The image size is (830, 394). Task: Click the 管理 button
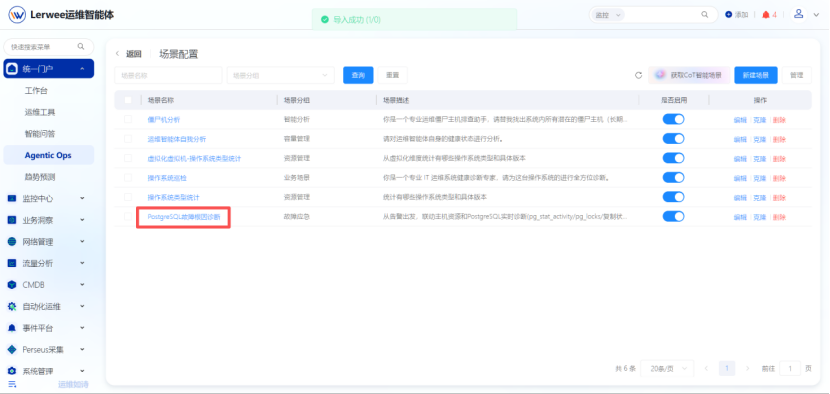click(797, 75)
